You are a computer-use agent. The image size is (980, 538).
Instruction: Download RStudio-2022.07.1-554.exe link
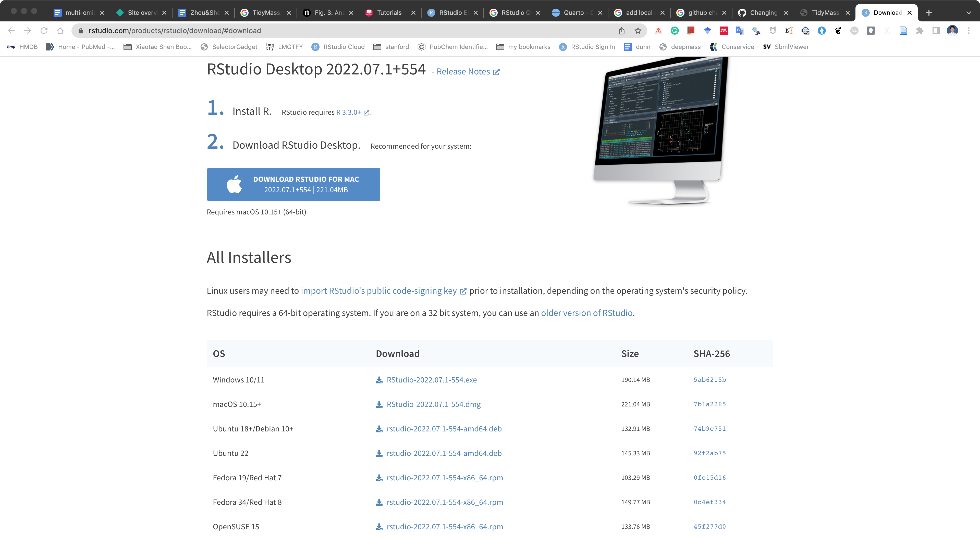tap(431, 380)
